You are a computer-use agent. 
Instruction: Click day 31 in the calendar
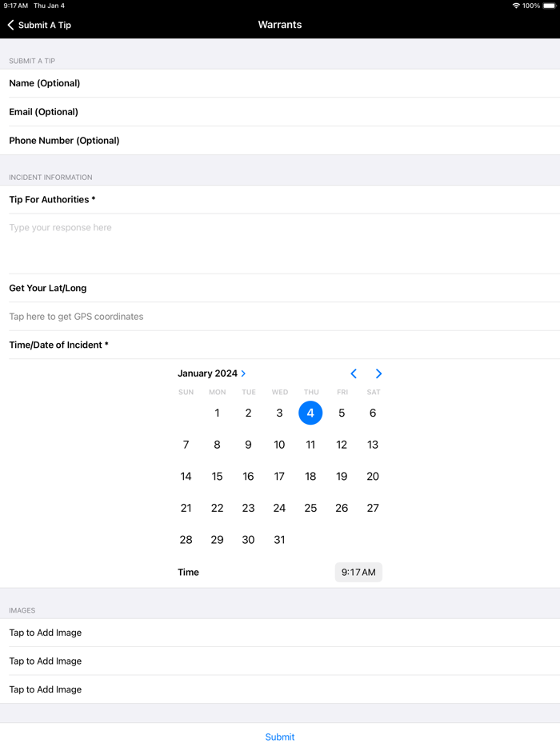[x=279, y=540]
